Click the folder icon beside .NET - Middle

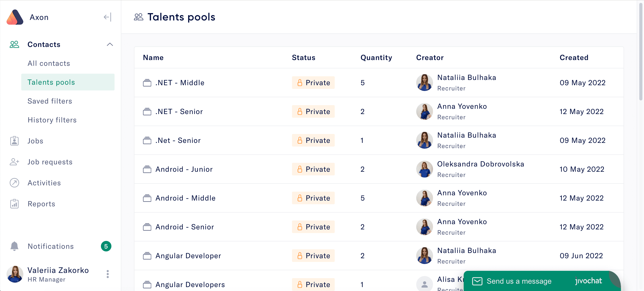[x=147, y=83]
